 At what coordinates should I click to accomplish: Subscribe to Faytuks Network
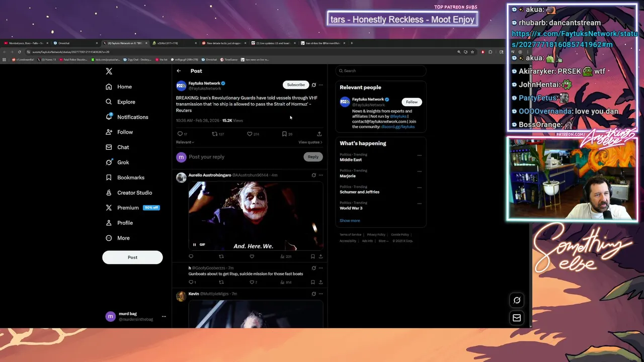pyautogui.click(x=296, y=84)
